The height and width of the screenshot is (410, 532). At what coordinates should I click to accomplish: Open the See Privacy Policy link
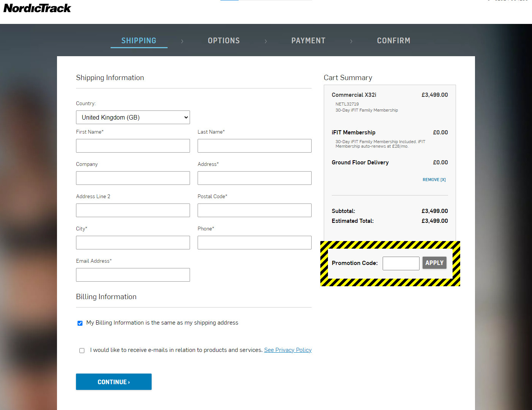tap(288, 350)
